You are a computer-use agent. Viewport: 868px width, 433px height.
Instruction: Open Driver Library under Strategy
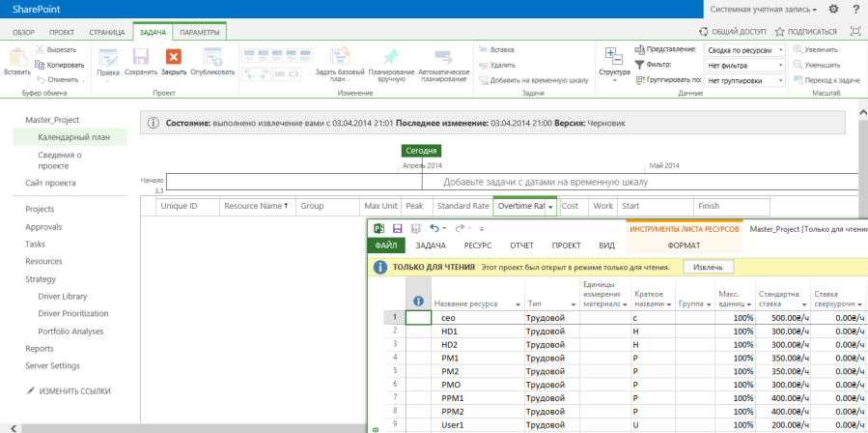pos(63,296)
